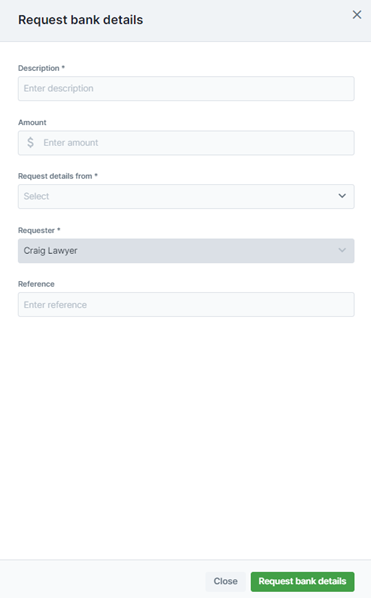Click the green Request bank details button
This screenshot has height=598, width=371.
click(x=302, y=581)
